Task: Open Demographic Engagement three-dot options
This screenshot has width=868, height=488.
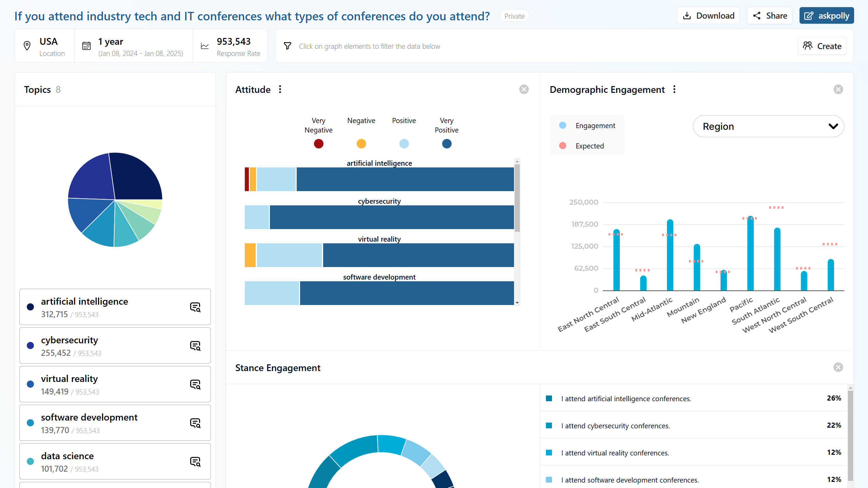Action: pyautogui.click(x=674, y=89)
